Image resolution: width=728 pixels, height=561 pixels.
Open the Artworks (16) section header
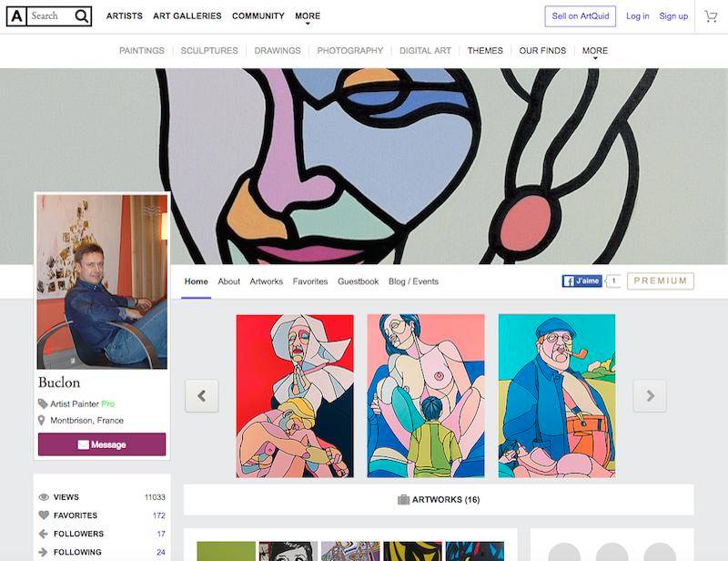[x=439, y=500]
